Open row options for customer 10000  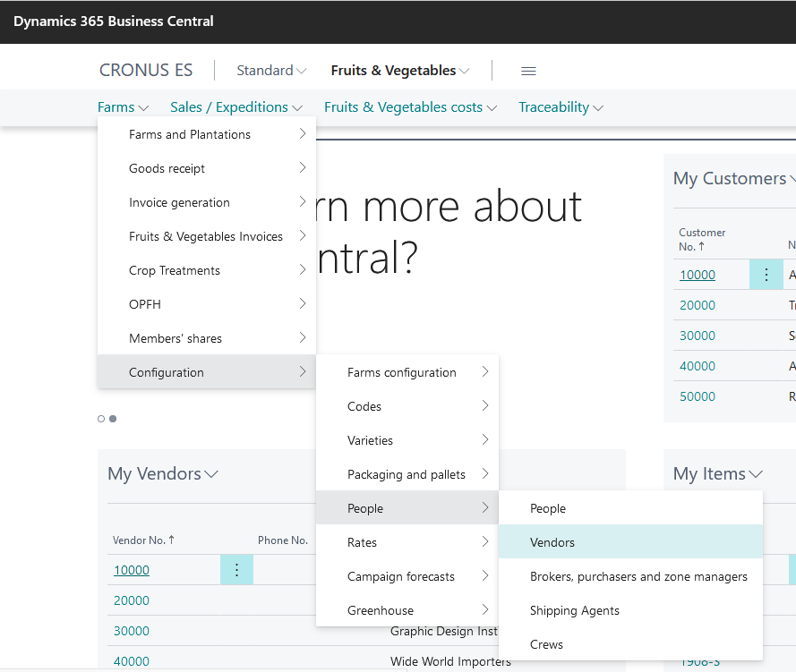(766, 275)
